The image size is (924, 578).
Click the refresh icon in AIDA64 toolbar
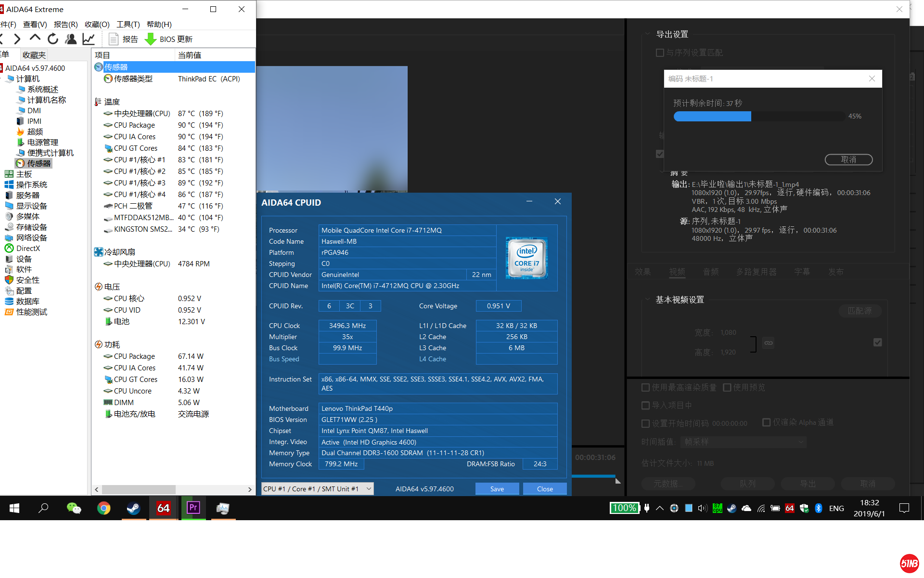53,39
